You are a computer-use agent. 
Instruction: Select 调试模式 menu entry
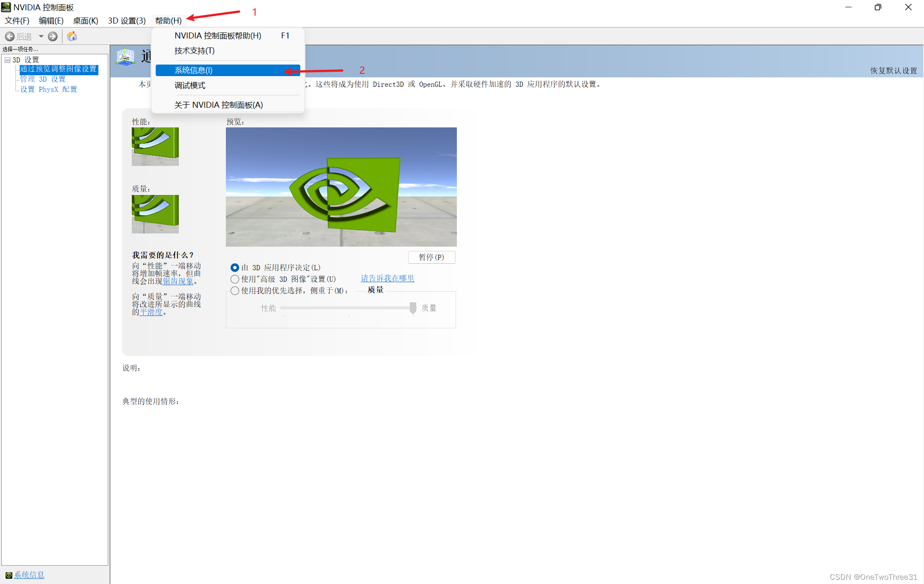coord(190,86)
